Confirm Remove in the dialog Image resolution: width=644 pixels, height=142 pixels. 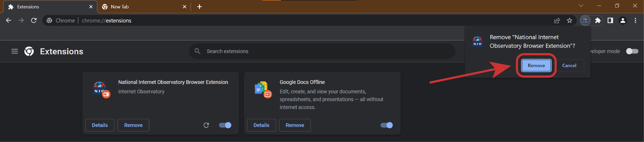[x=536, y=65]
